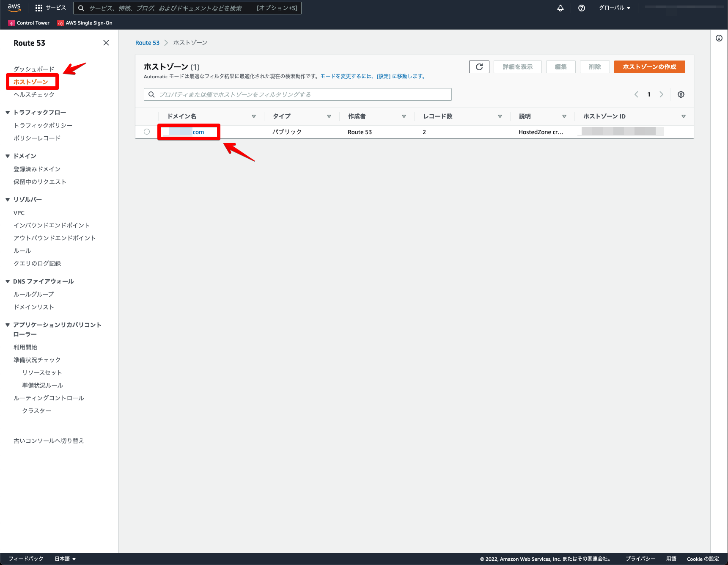The width and height of the screenshot is (728, 565).
Task: Open ポリシーレコード page
Action: point(37,138)
